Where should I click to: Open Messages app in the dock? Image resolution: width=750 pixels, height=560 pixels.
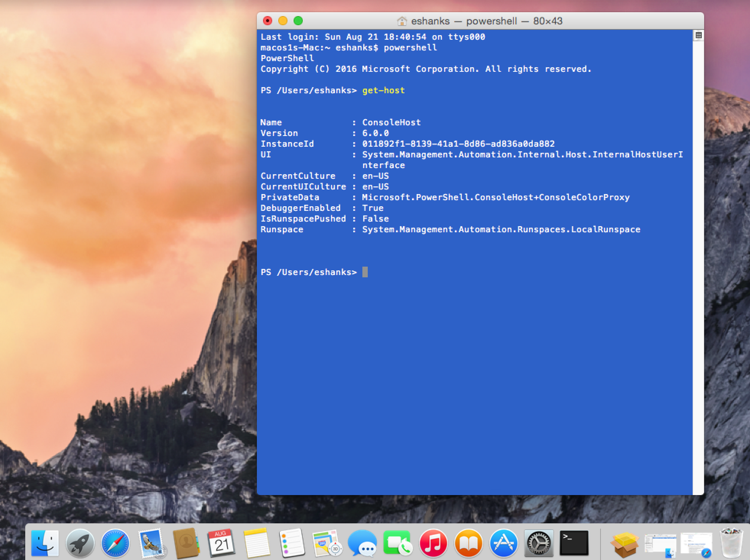pyautogui.click(x=362, y=543)
